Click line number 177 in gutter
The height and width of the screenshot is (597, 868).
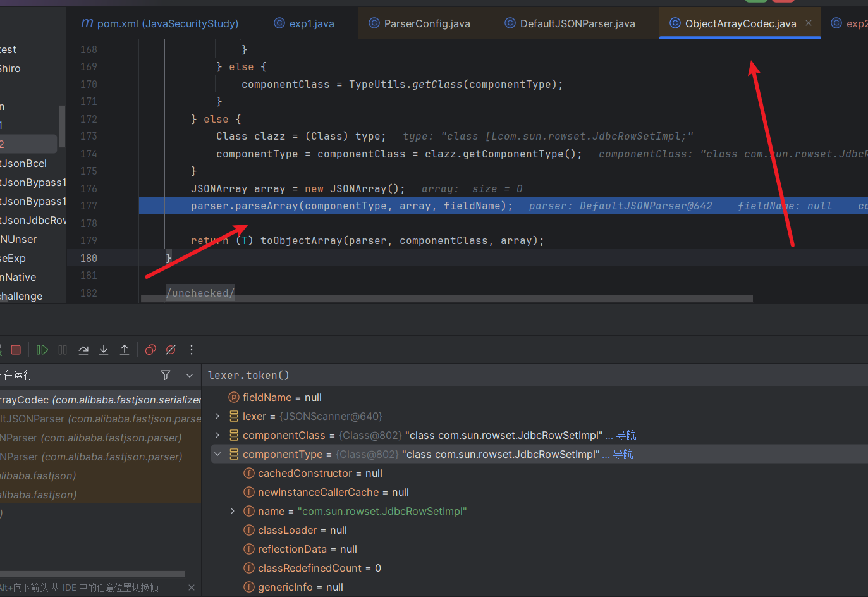click(x=89, y=206)
